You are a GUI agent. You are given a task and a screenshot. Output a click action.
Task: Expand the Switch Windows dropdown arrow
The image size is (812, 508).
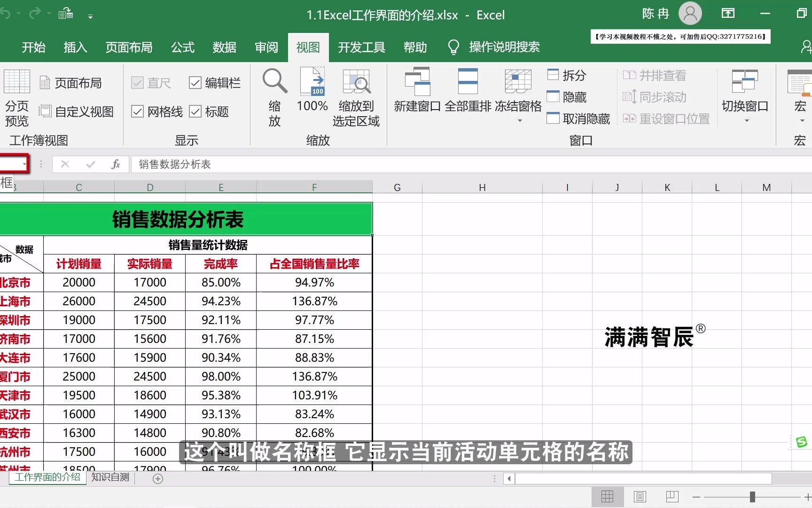coord(747,121)
